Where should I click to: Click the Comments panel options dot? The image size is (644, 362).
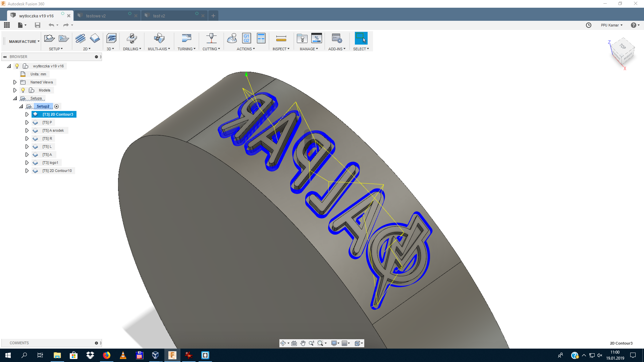tap(96, 343)
